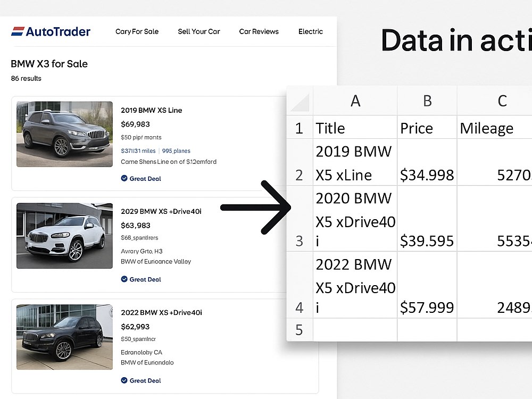Click the 995 planes link

point(176,151)
